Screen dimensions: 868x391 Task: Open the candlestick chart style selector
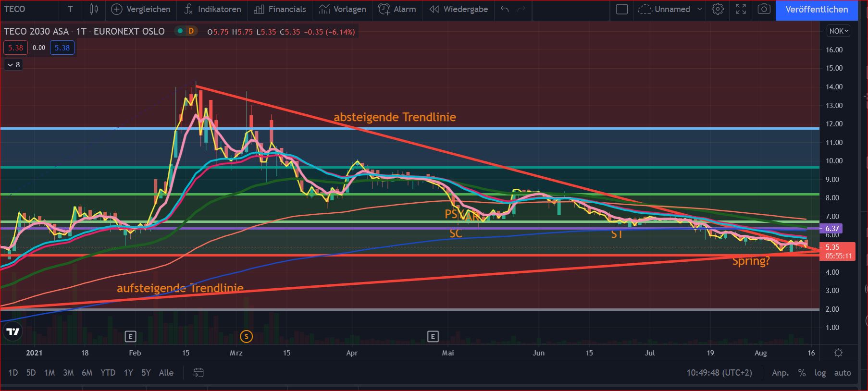(x=94, y=9)
